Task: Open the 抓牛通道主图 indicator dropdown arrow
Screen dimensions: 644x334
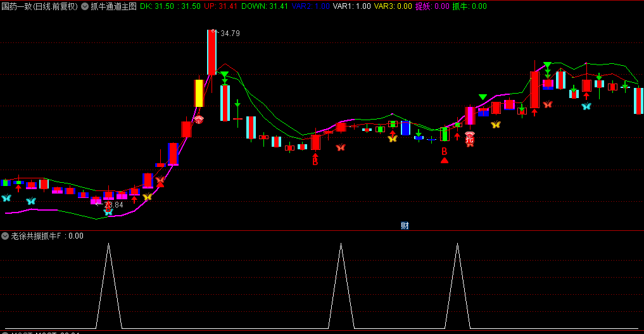Action: (x=85, y=6)
